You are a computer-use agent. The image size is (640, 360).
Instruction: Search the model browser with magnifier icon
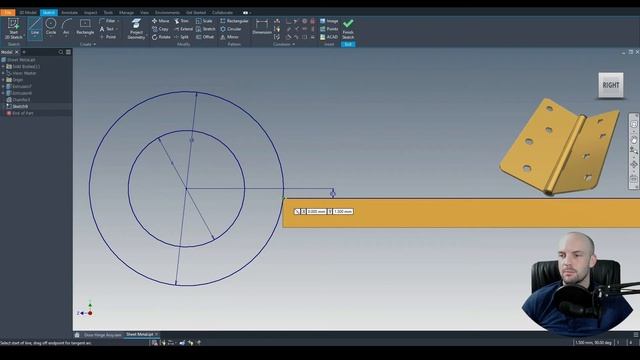(x=61, y=52)
